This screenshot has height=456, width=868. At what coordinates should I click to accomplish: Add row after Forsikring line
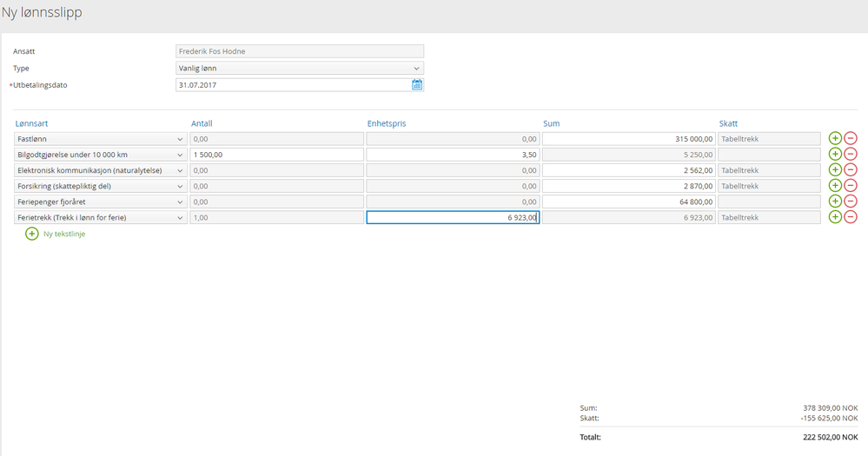tap(835, 186)
